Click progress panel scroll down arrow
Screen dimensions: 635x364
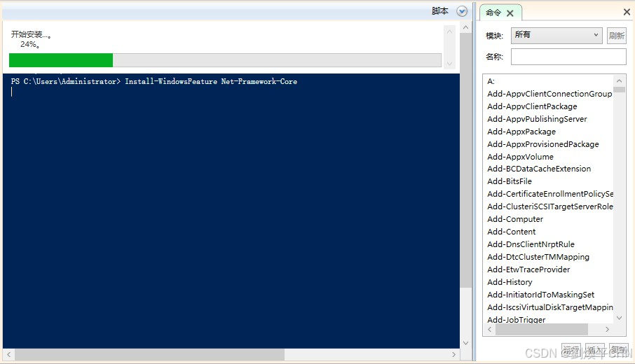click(449, 64)
